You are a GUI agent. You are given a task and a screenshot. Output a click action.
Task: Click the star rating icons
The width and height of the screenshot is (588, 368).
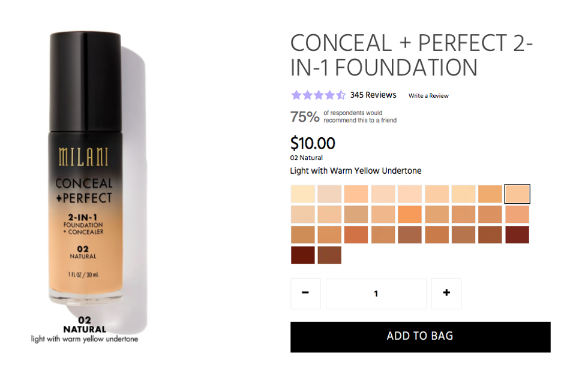318,95
